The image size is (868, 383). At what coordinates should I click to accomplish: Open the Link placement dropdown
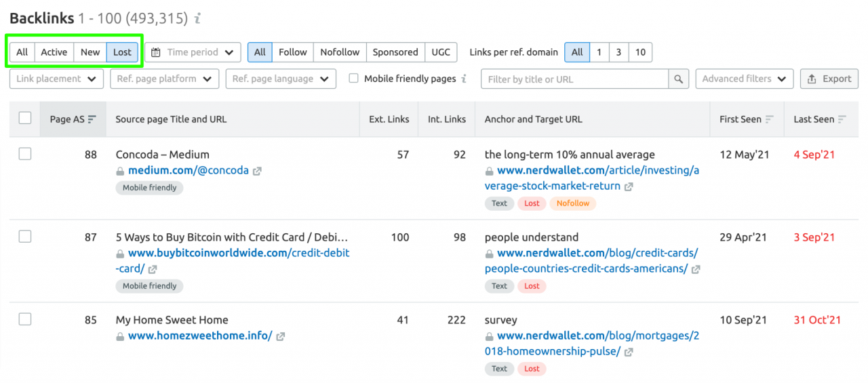(x=56, y=79)
